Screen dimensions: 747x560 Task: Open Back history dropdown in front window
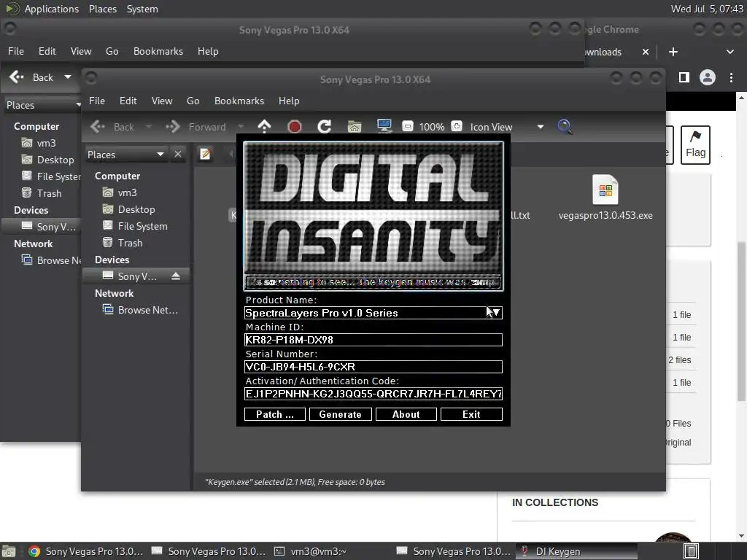click(149, 127)
